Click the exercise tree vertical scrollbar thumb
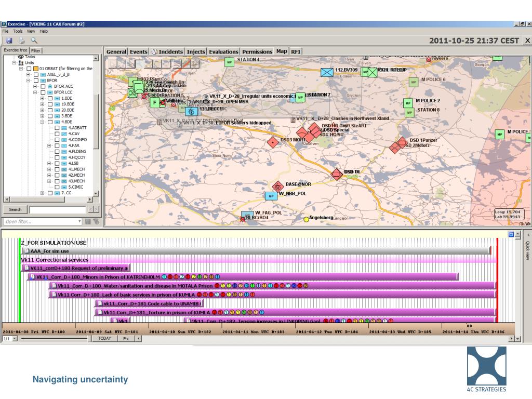The width and height of the screenshot is (532, 399). 96,122
